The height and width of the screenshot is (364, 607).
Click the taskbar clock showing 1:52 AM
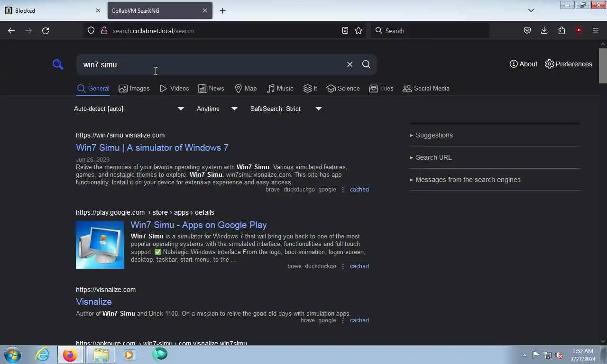(583, 355)
